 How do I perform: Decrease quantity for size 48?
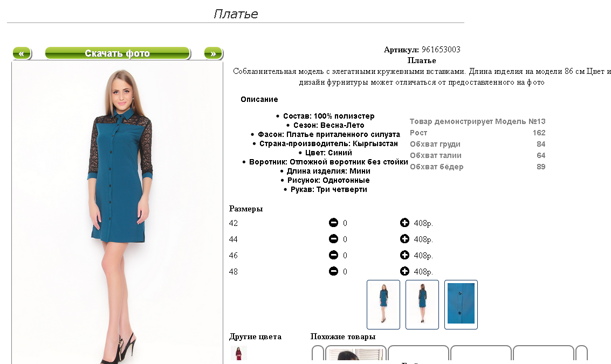pos(333,271)
